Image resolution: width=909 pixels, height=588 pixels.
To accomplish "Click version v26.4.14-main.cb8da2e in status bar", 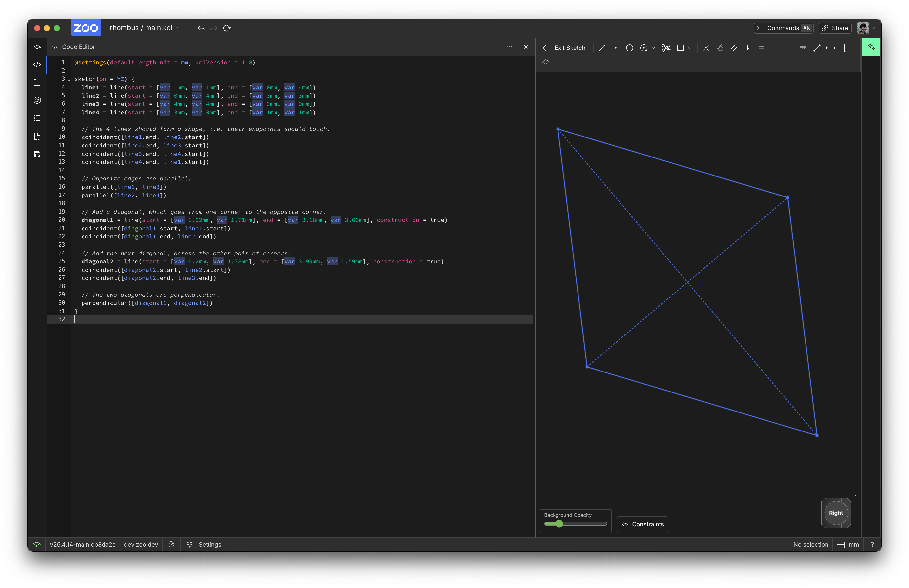I will click(83, 545).
